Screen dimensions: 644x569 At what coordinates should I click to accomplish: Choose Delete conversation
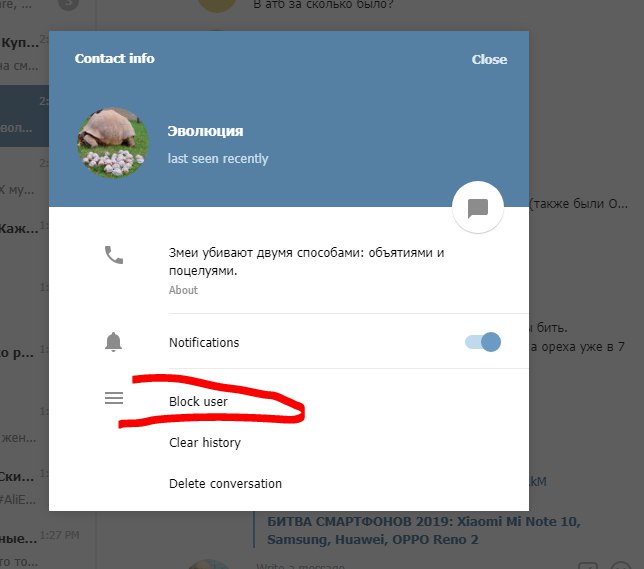[225, 484]
